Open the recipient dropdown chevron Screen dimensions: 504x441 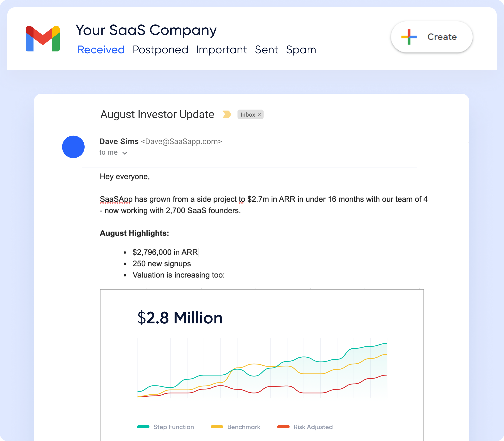pos(125,153)
